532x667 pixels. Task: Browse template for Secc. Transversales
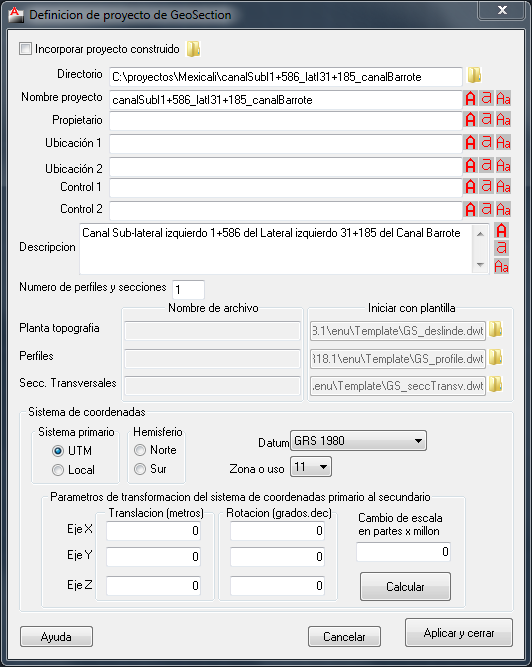(495, 384)
